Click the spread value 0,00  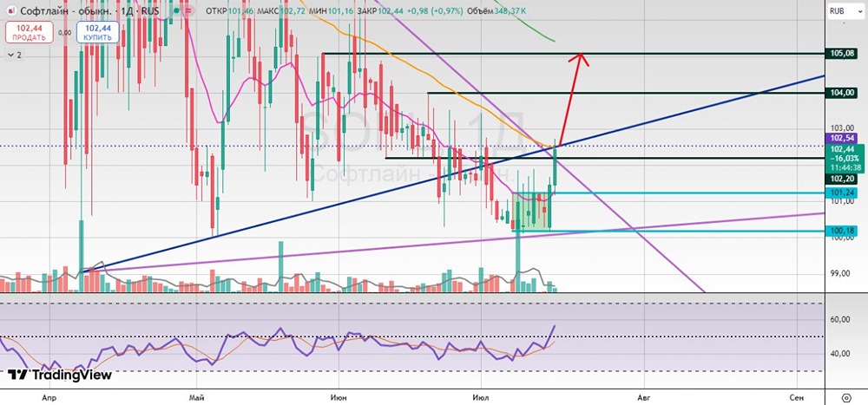(65, 33)
